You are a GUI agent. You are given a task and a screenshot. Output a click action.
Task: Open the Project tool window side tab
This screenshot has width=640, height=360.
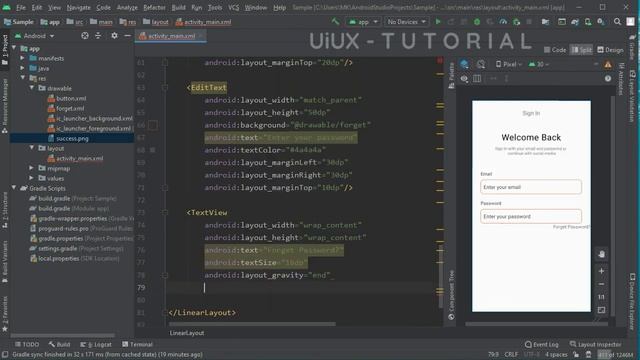pos(5,49)
